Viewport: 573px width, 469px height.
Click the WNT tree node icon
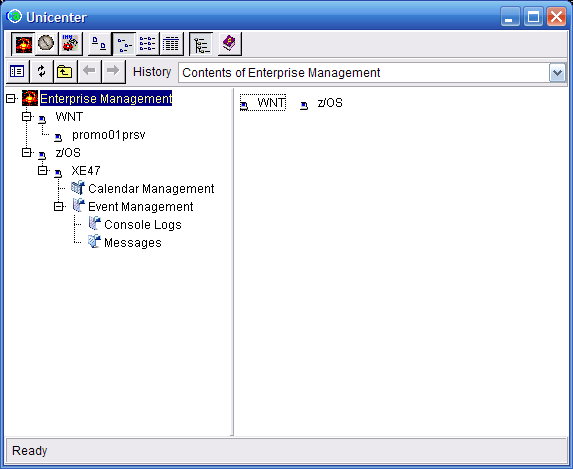pos(42,119)
